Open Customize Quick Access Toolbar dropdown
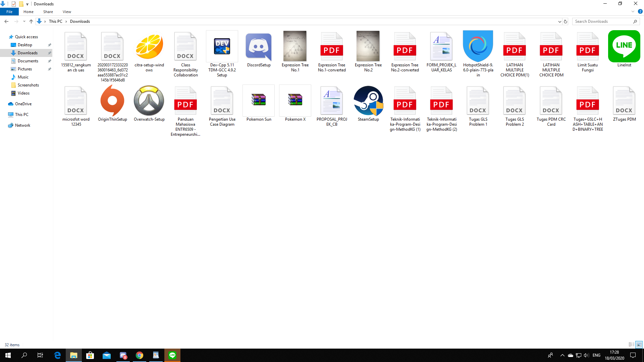 pyautogui.click(x=27, y=4)
